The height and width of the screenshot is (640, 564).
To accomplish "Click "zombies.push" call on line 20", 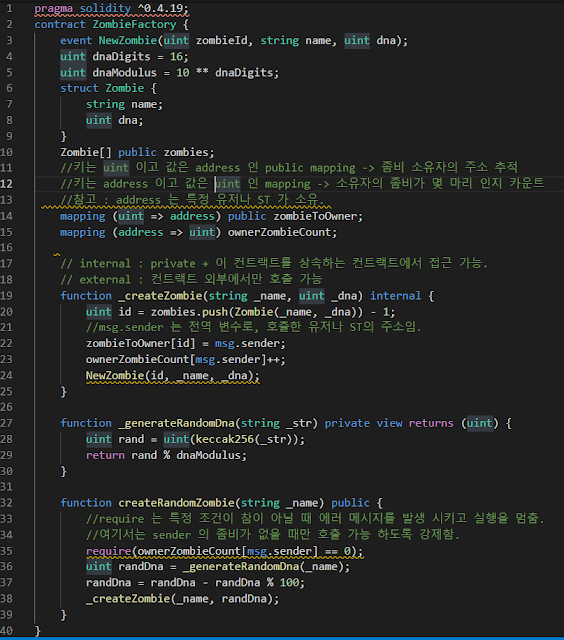I will coord(189,312).
